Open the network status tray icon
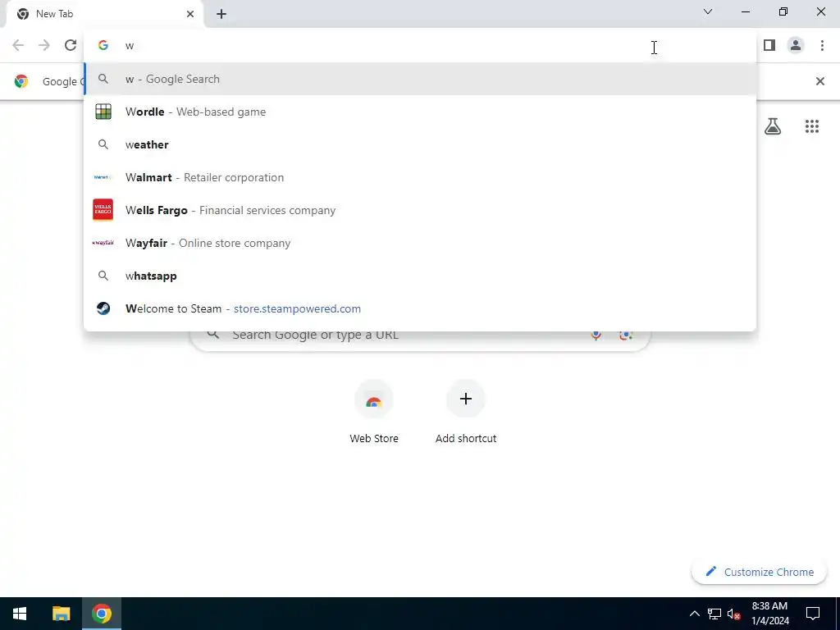 coord(714,614)
